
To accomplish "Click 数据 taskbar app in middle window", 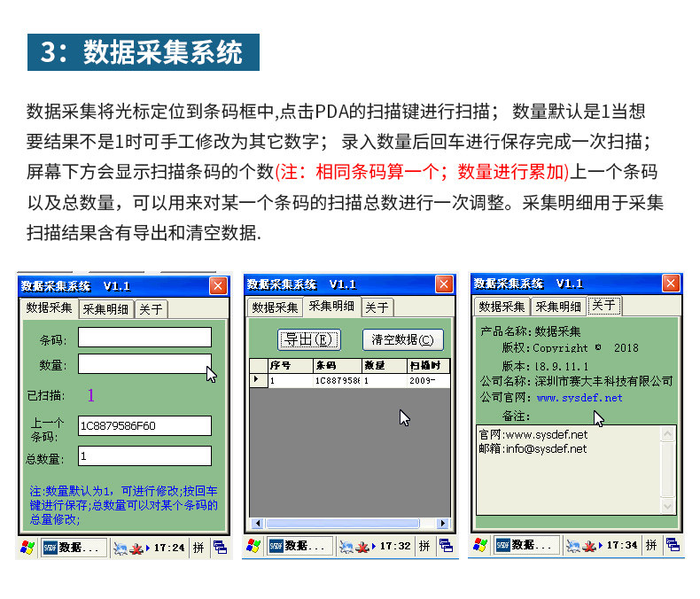I will tap(300, 546).
